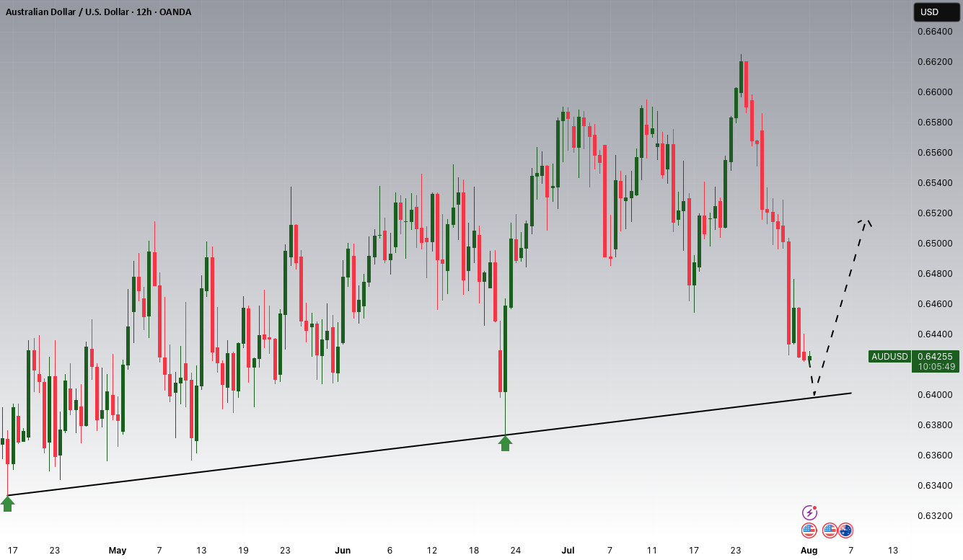
Task: Click the 0.66400 price axis label
Action: tap(936, 32)
